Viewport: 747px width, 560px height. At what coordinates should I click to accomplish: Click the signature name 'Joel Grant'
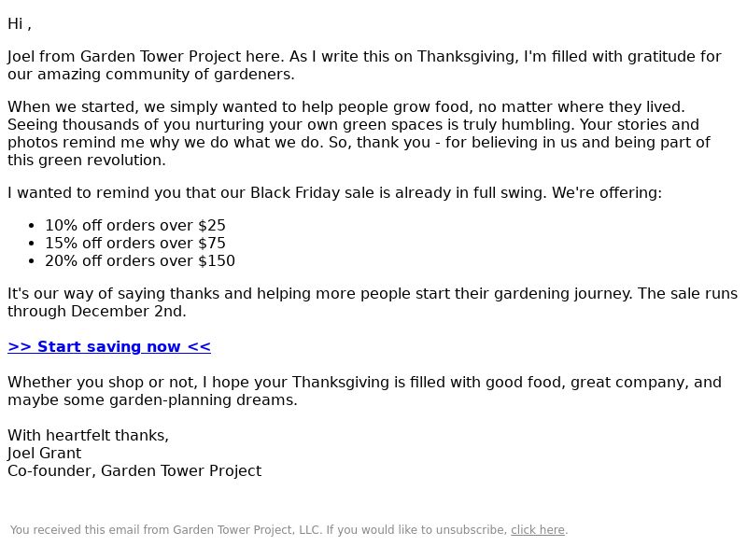(45, 454)
